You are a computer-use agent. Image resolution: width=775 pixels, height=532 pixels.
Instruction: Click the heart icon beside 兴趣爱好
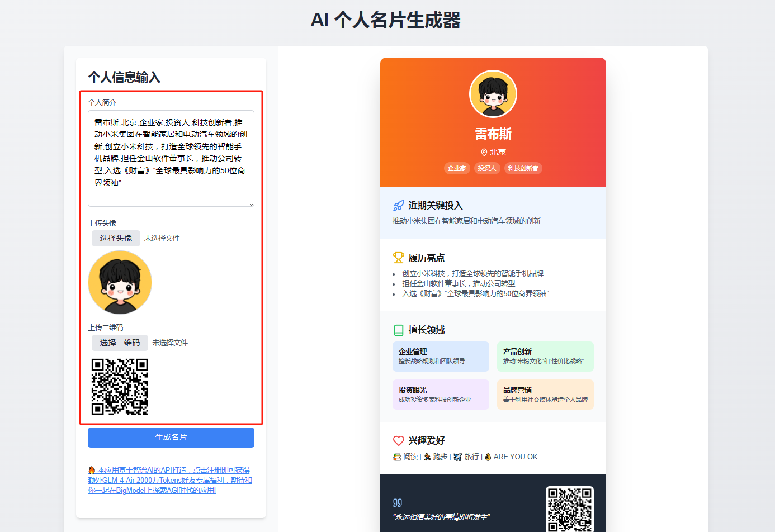[x=399, y=440]
